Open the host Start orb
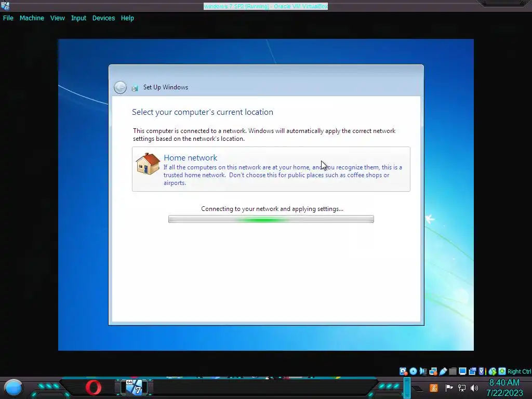Viewport: 532px width, 399px height. [x=14, y=388]
